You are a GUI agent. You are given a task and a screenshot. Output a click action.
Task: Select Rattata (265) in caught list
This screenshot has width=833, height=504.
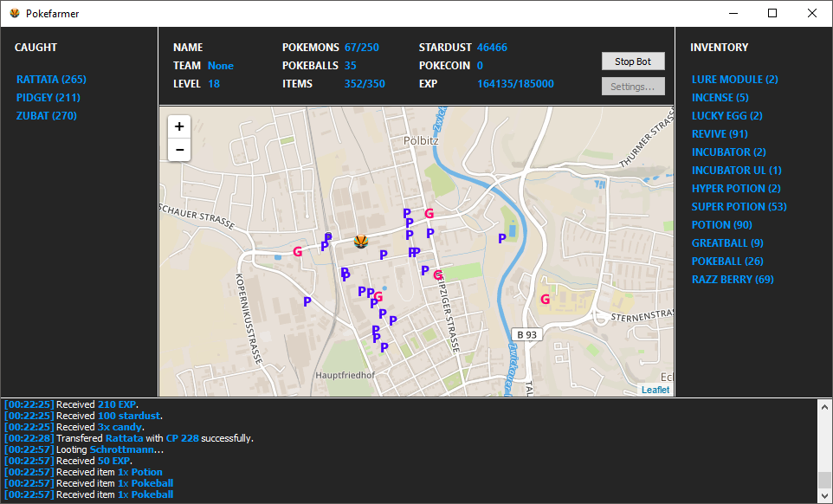pos(51,80)
